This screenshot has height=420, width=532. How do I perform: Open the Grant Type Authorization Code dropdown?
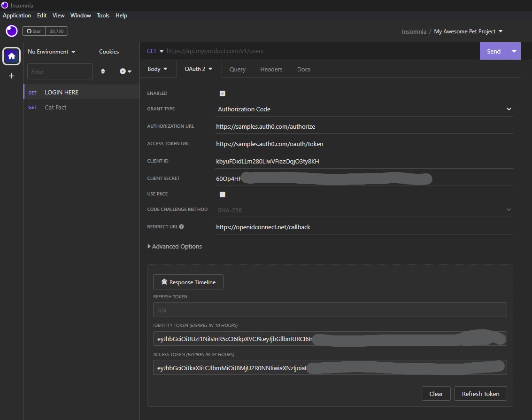point(364,109)
